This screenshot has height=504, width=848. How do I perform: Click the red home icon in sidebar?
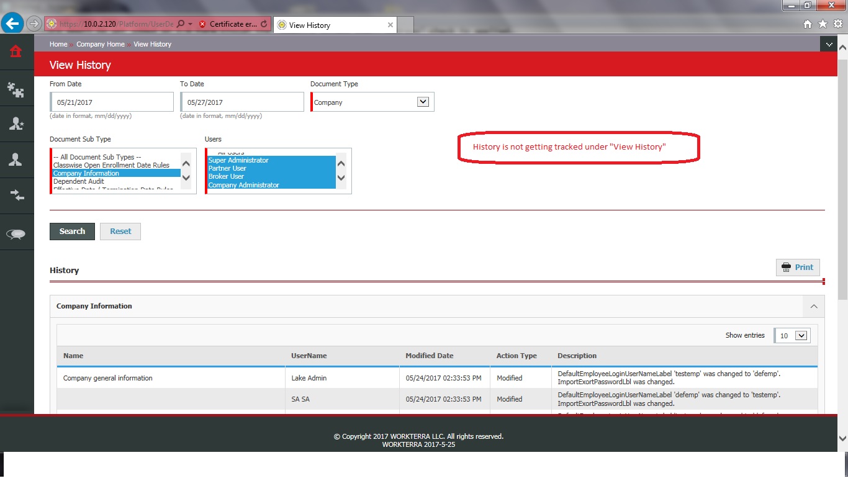[x=16, y=52]
